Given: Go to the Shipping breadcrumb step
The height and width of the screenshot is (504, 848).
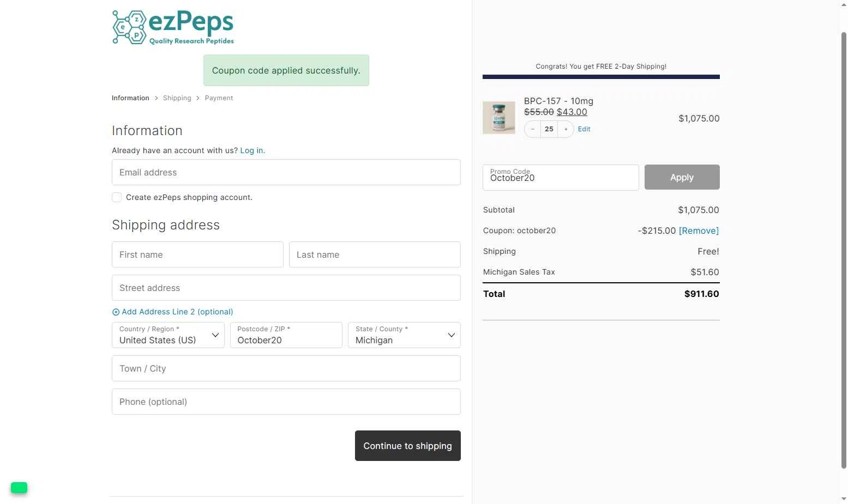Looking at the screenshot, I should click(177, 98).
